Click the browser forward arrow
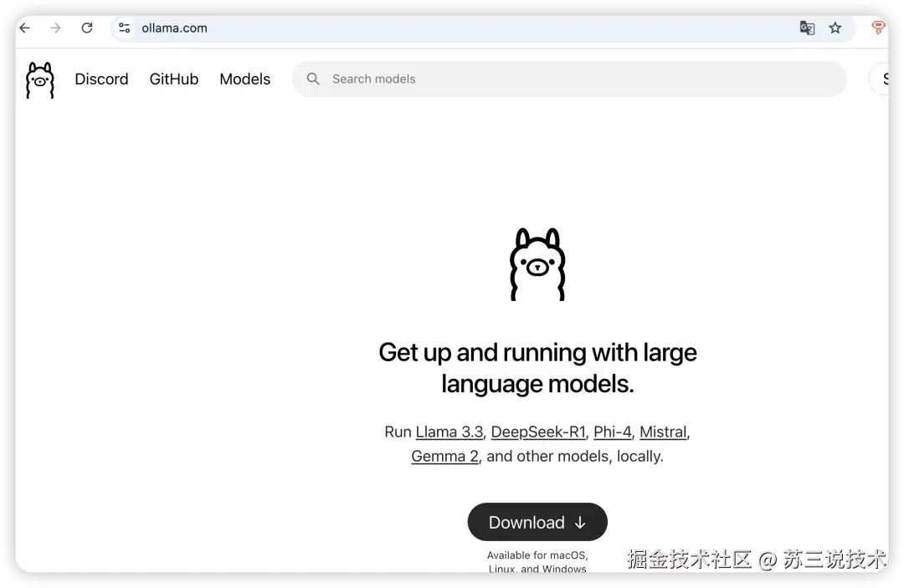Screen dimensions: 904x588 click(55, 28)
